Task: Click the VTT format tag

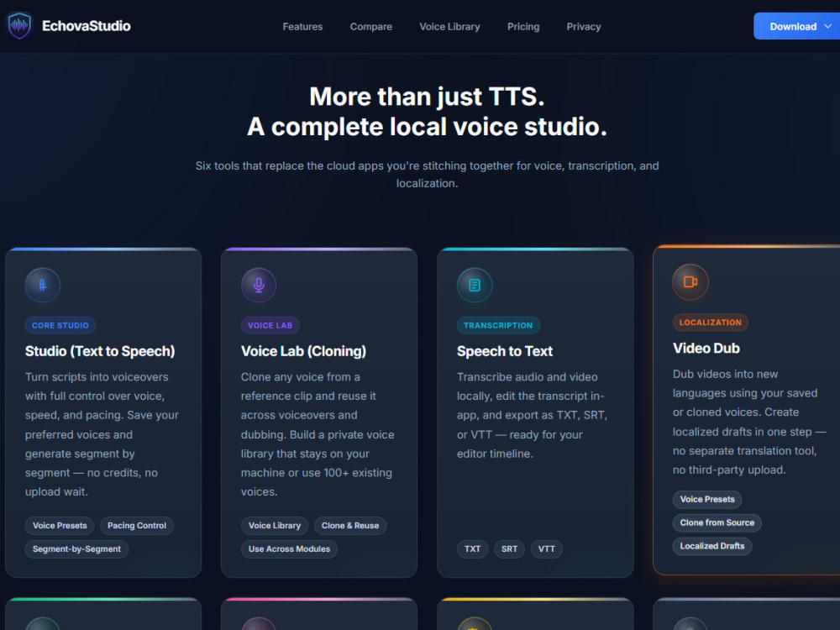Action: click(x=547, y=549)
